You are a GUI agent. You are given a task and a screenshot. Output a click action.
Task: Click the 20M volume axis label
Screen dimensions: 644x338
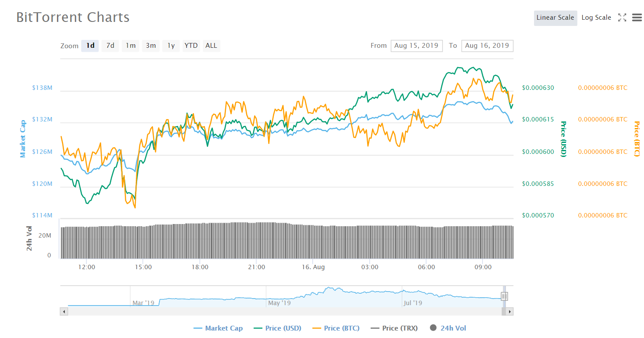click(45, 235)
